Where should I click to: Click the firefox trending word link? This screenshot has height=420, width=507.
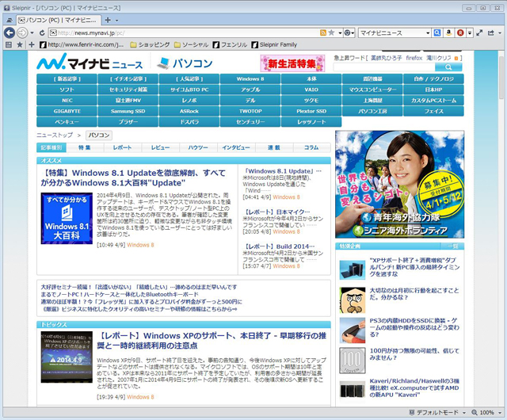[414, 58]
